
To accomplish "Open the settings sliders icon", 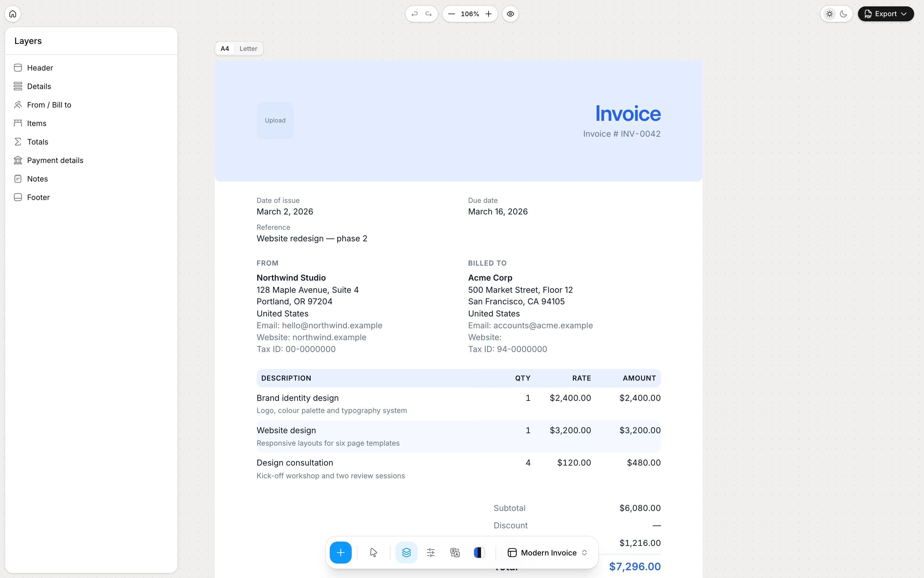I will click(x=431, y=552).
